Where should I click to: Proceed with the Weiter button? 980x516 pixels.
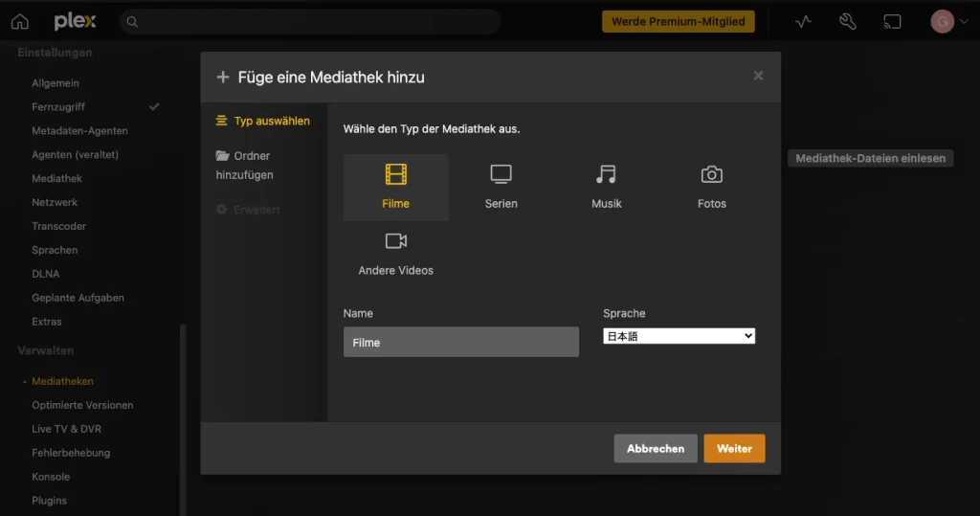coord(734,448)
